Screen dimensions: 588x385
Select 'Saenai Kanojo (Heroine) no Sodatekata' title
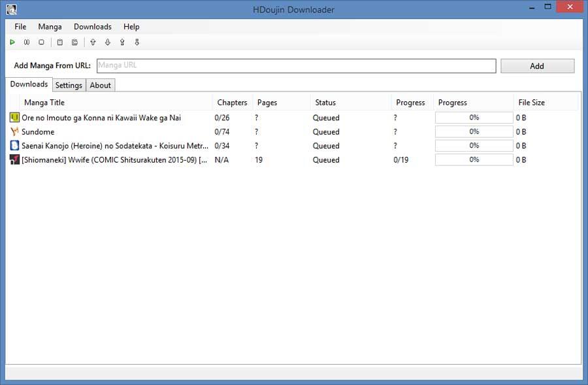pos(115,146)
